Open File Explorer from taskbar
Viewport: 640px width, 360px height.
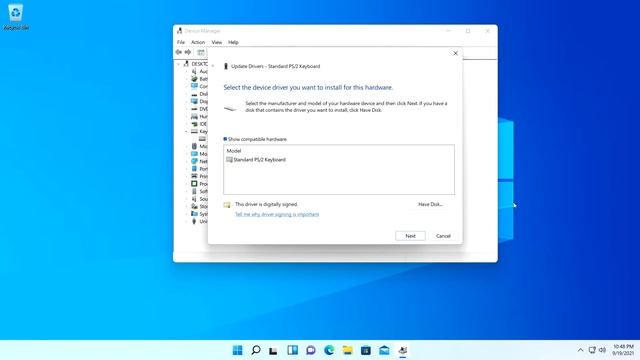click(347, 350)
